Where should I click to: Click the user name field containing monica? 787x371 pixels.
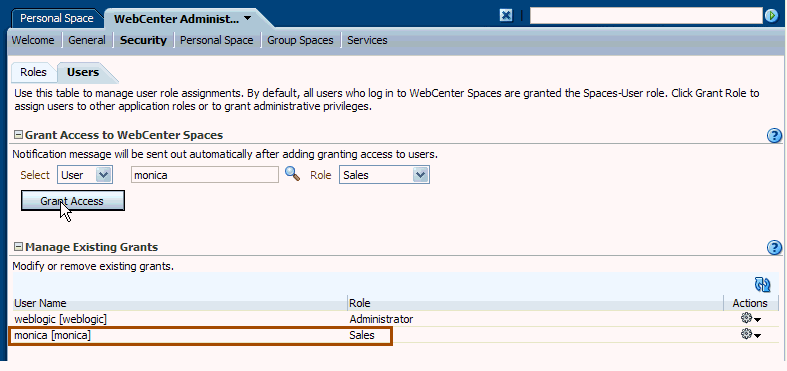click(205, 175)
